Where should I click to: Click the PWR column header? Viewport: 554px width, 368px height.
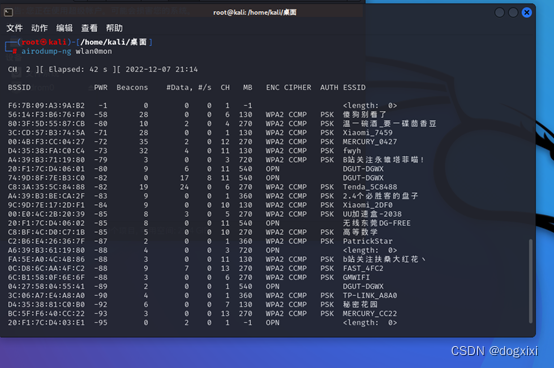pos(101,87)
